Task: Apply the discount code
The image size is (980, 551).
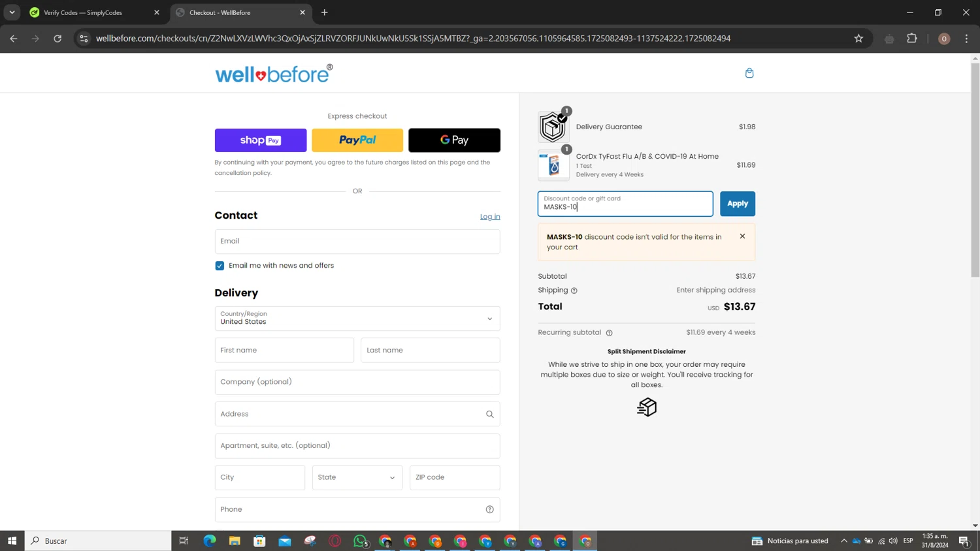Action: click(738, 204)
